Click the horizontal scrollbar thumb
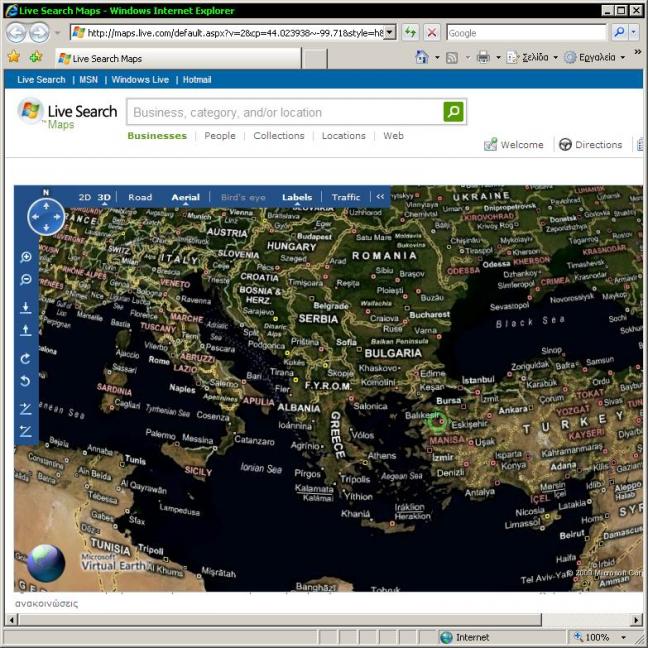 point(280,619)
